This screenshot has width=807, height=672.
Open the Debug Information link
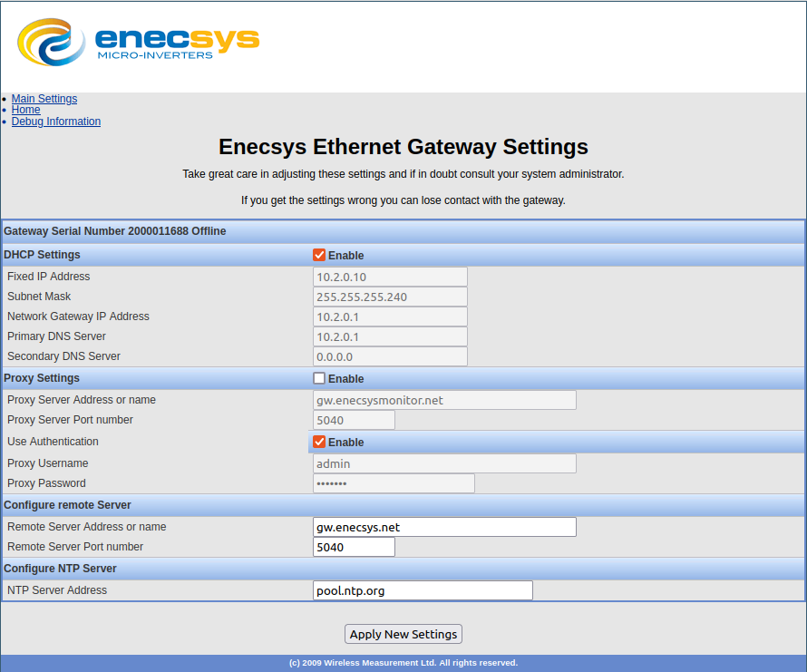pyautogui.click(x=55, y=122)
